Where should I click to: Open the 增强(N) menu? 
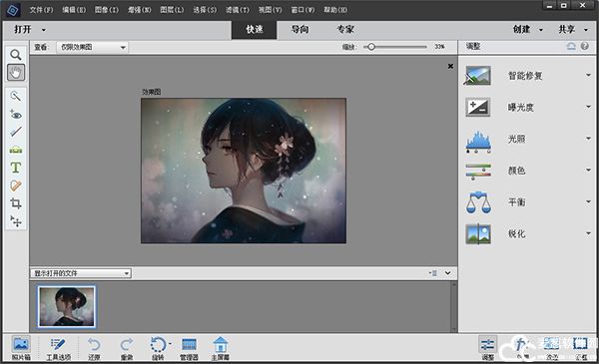pyautogui.click(x=139, y=10)
